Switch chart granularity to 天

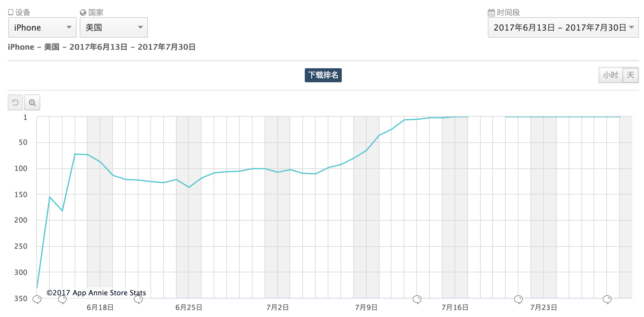(x=630, y=75)
